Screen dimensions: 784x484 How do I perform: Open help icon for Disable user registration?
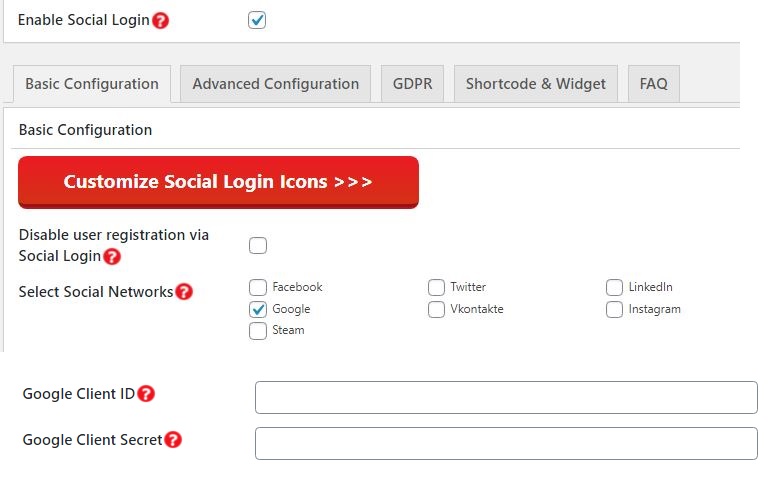[112, 256]
